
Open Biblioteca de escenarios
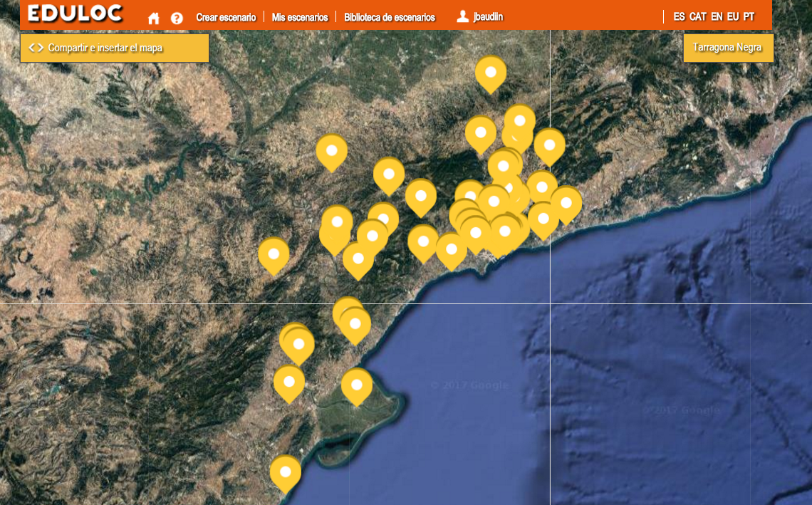pyautogui.click(x=389, y=17)
